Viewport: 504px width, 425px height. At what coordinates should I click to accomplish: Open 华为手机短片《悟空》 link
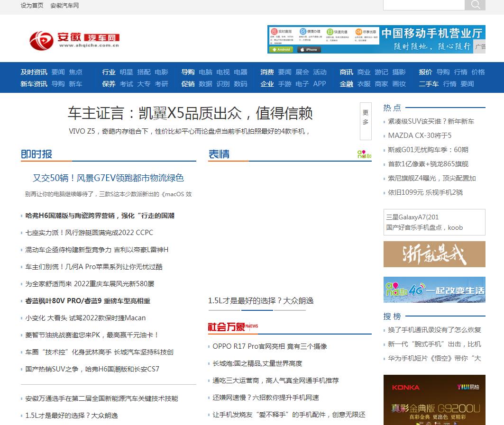point(434,358)
